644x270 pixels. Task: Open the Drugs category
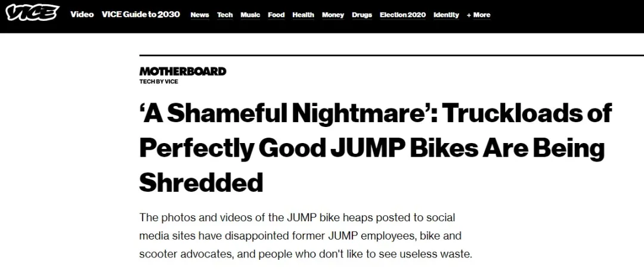(362, 15)
